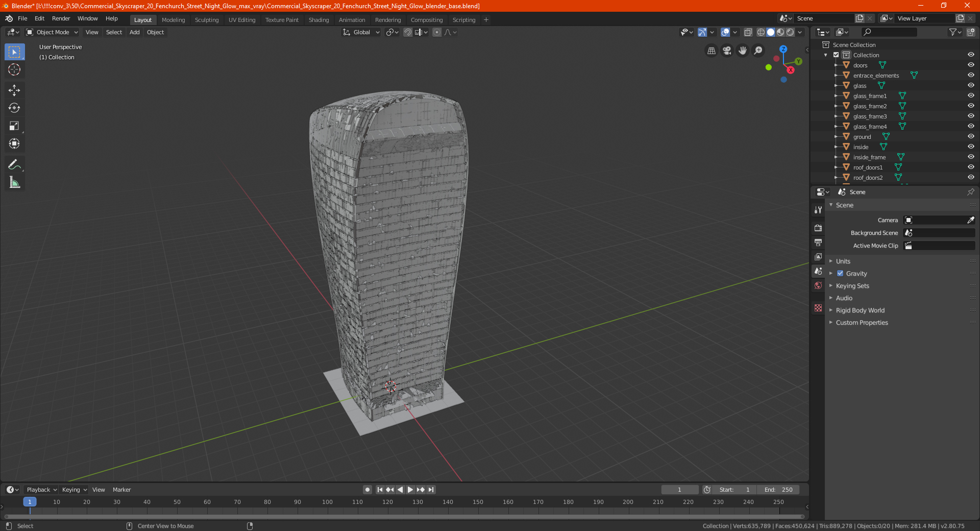
Task: Open the File menu
Action: pos(22,18)
